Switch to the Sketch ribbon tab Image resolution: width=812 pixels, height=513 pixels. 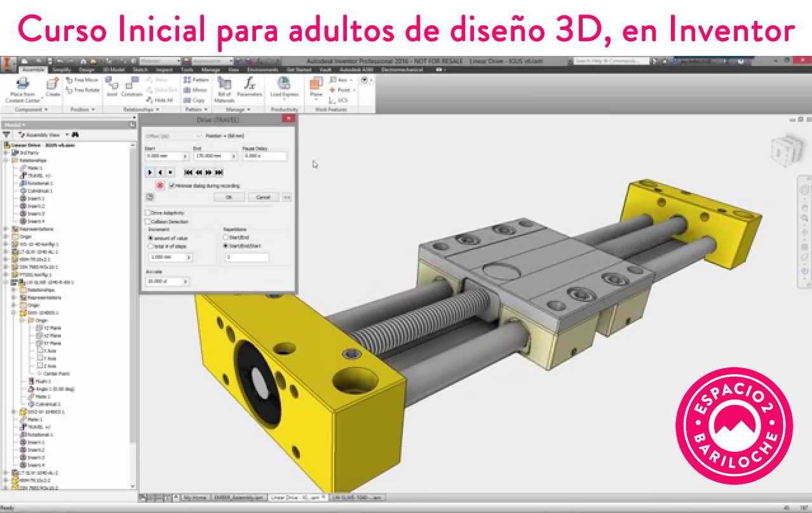pyautogui.click(x=140, y=69)
